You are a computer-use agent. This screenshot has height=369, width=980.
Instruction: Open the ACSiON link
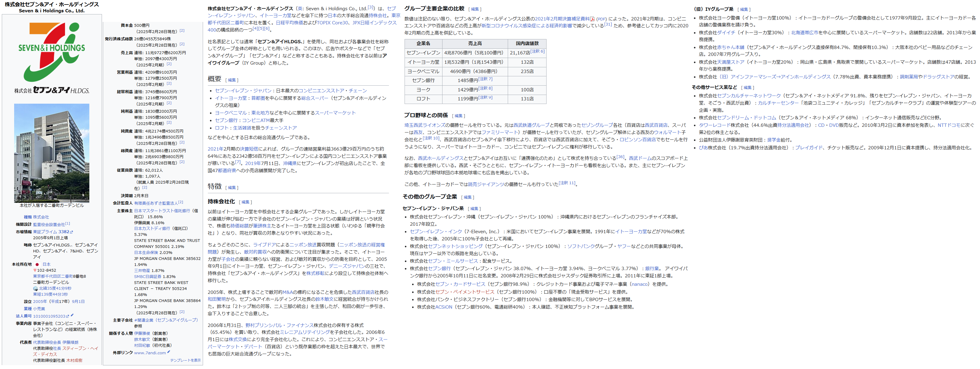(x=444, y=307)
